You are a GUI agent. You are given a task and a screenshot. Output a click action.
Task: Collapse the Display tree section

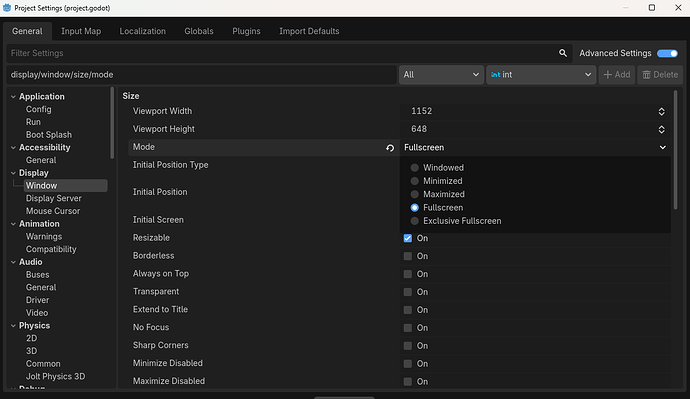[13, 173]
